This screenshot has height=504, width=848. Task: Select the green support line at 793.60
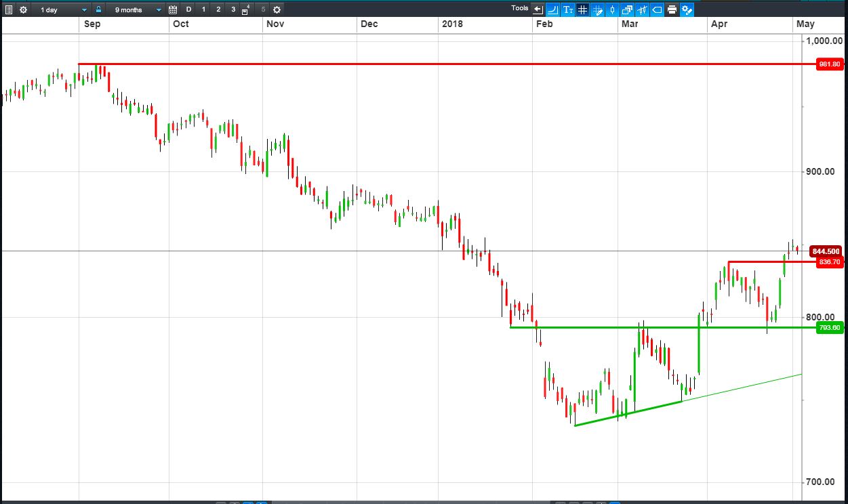point(663,327)
